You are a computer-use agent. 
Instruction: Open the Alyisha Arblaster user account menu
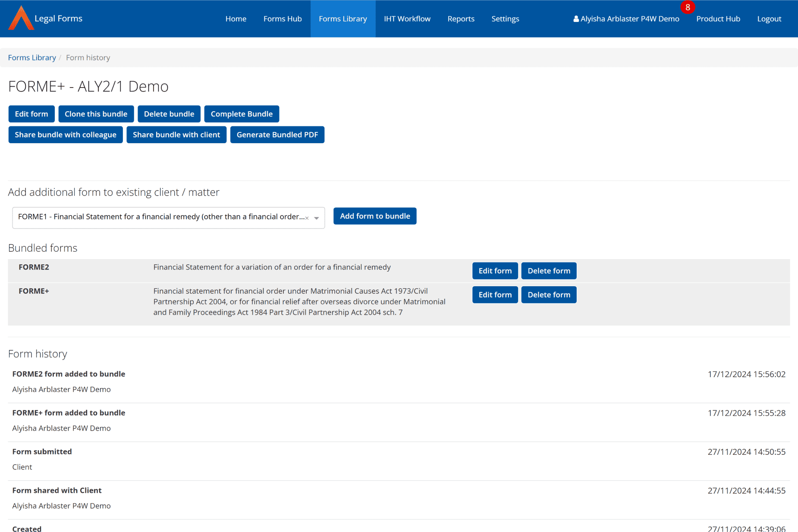pyautogui.click(x=626, y=19)
